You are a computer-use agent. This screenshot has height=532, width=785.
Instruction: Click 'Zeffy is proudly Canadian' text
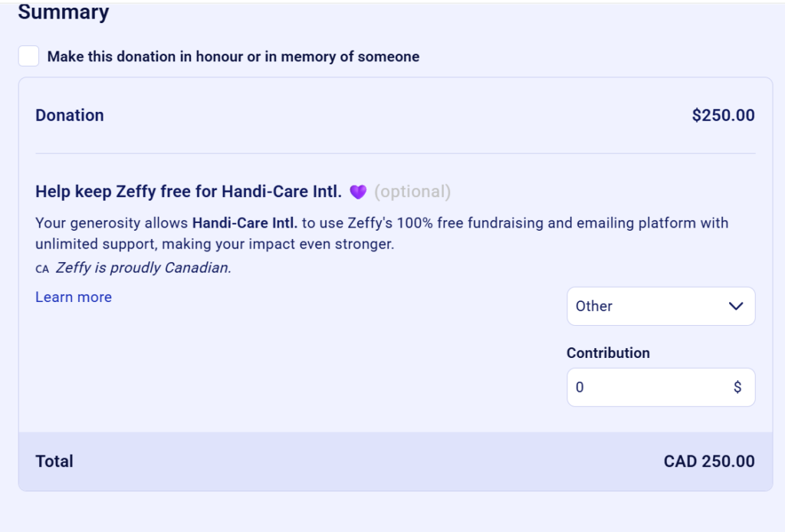click(x=143, y=268)
